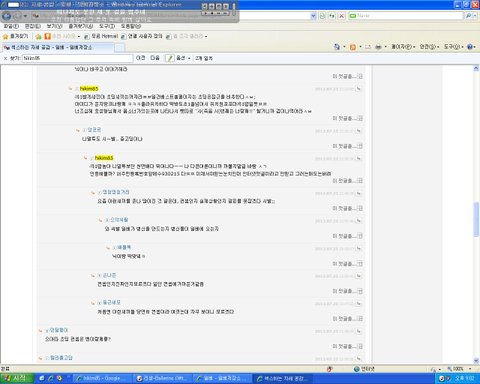This screenshot has width=480, height=384.
Task: Click the Compatibility View icon by address bar
Action: tap(322, 16)
